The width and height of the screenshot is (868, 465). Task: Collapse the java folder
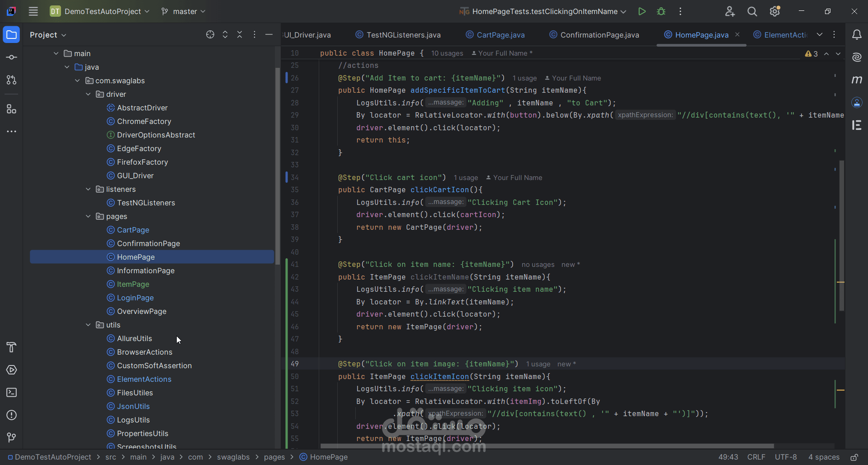pos(67,67)
